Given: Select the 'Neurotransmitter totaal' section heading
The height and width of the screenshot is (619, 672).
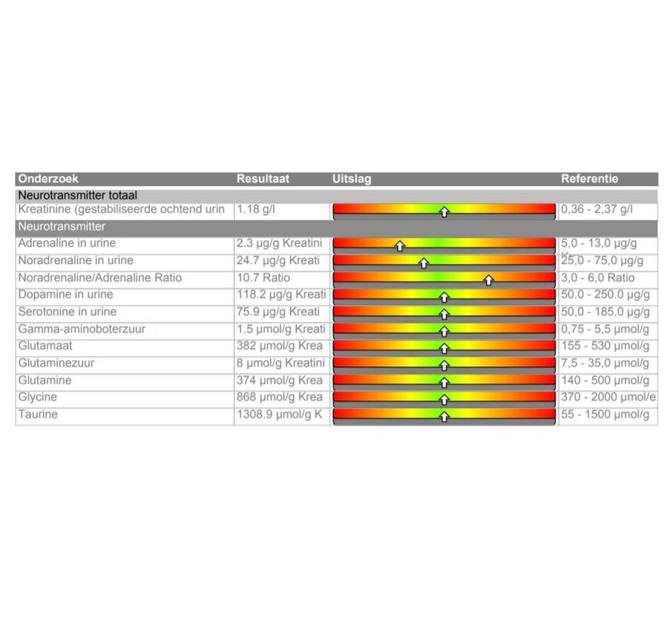Looking at the screenshot, I should coord(78,196).
